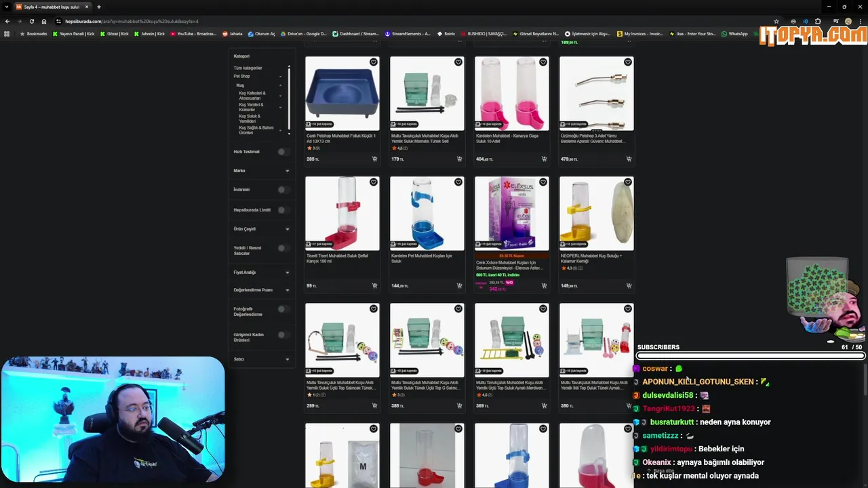
Task: Favorite the 179 TL Akıllı Yemlik Suluk set
Action: pos(458,62)
